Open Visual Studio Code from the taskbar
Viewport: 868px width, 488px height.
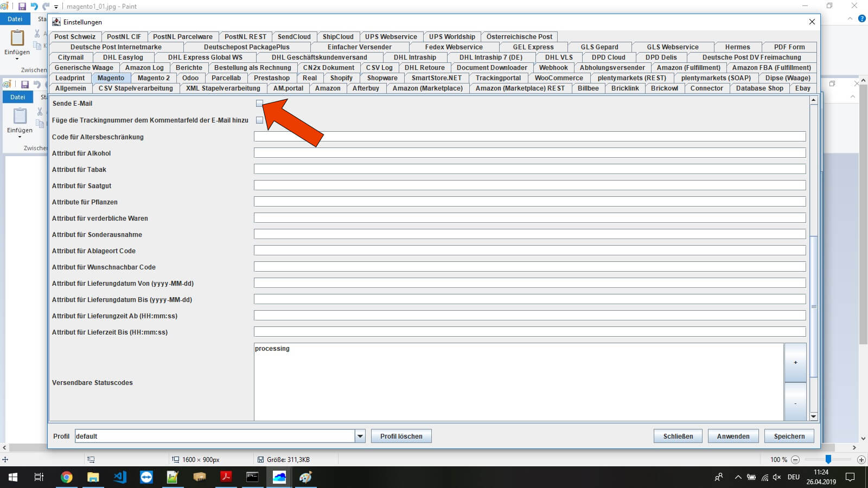click(120, 477)
